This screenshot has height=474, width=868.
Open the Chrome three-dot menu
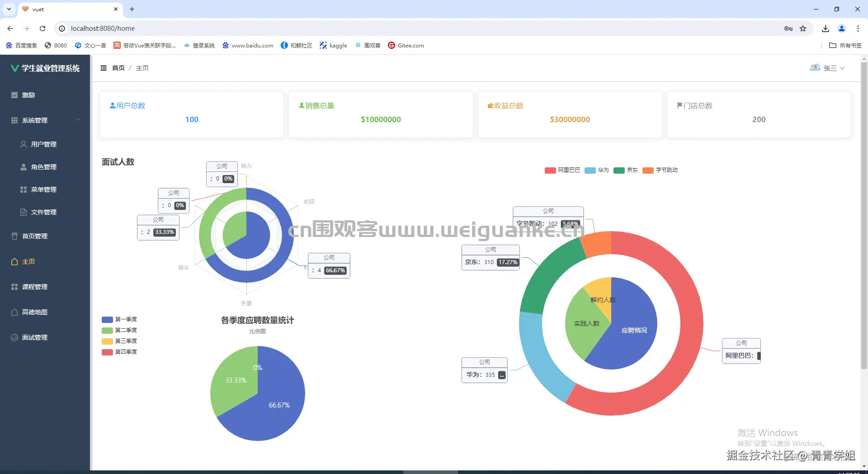click(858, 28)
